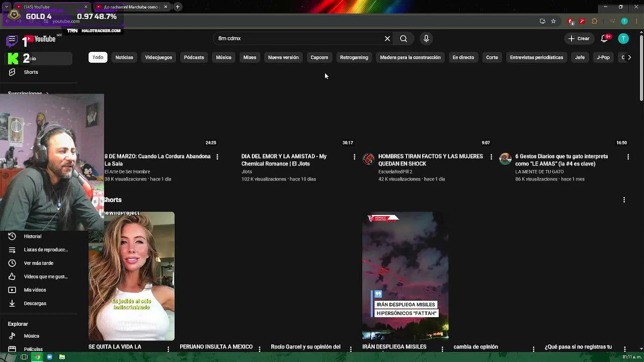Viewport: 644px width, 362px height.
Task: Close the (145) YouTube tab
Action: point(86,7)
